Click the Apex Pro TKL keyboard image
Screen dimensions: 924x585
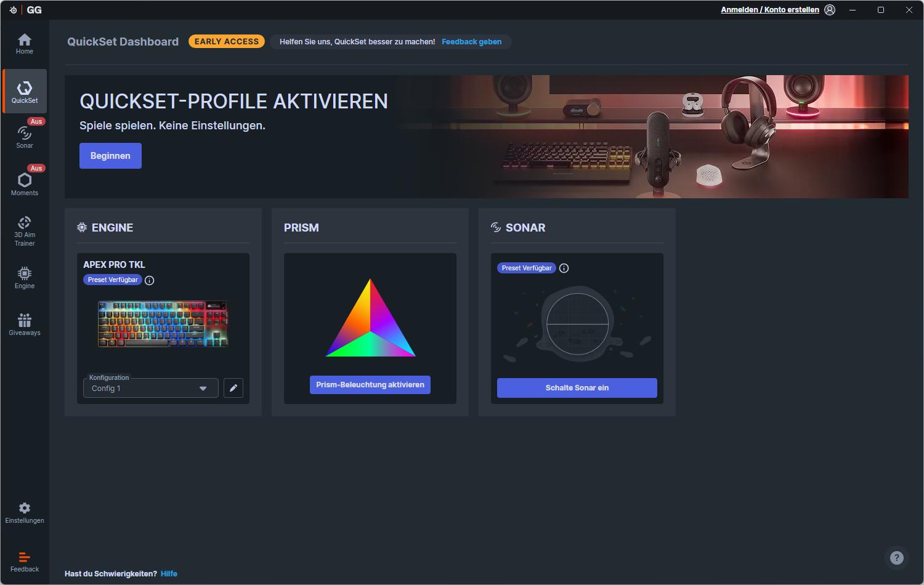click(x=163, y=324)
